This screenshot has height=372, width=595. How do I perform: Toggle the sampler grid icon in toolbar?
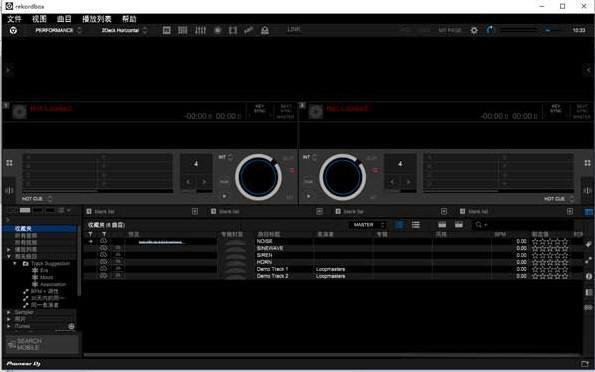(183, 30)
